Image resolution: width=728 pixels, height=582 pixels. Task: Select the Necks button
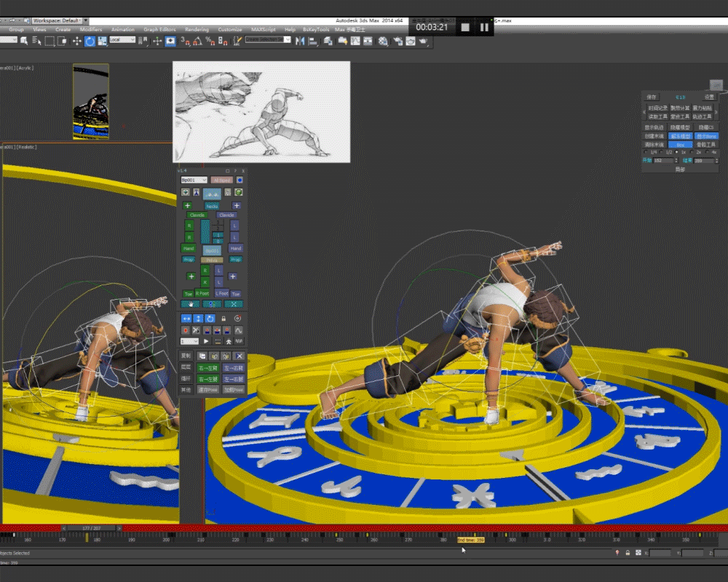[212, 206]
